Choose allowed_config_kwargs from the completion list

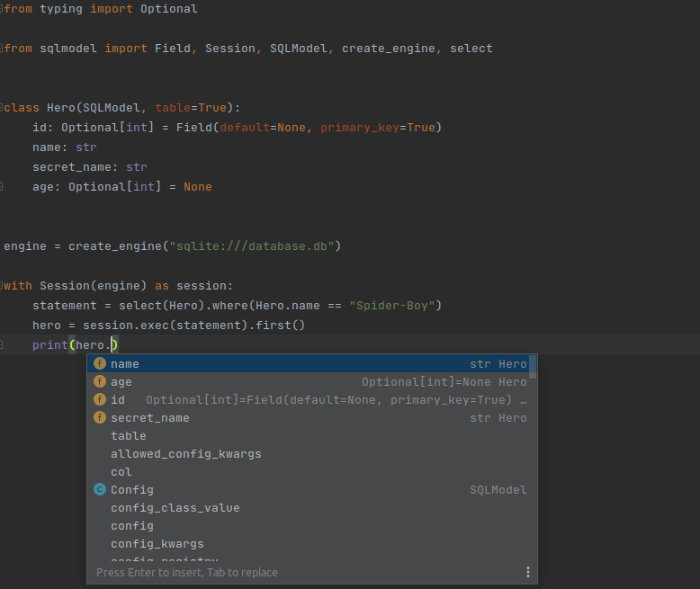click(x=185, y=454)
